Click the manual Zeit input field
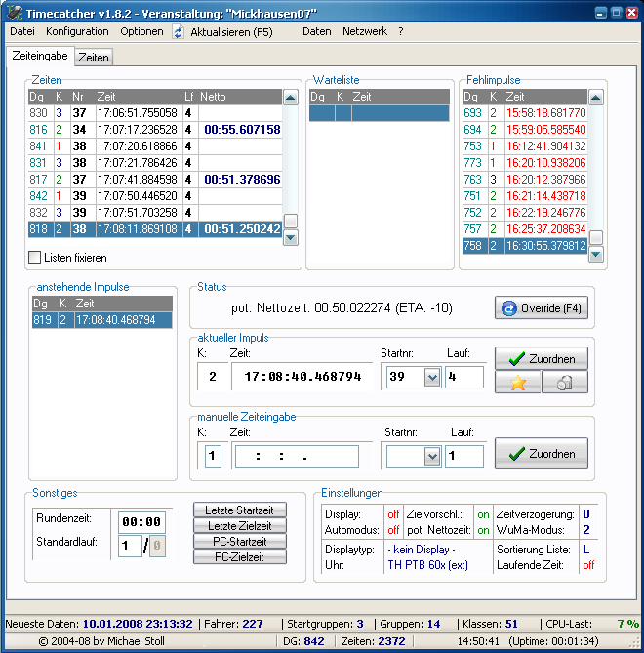 (x=297, y=457)
